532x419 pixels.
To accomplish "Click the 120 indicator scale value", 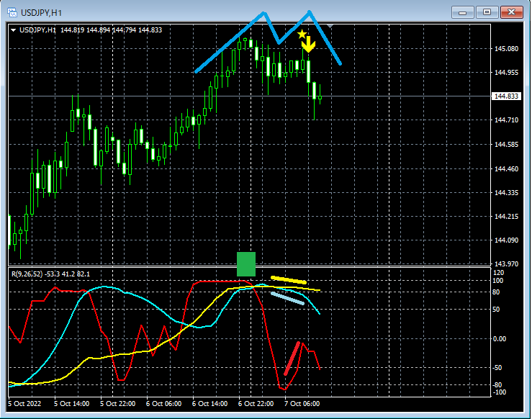I will 498,273.
